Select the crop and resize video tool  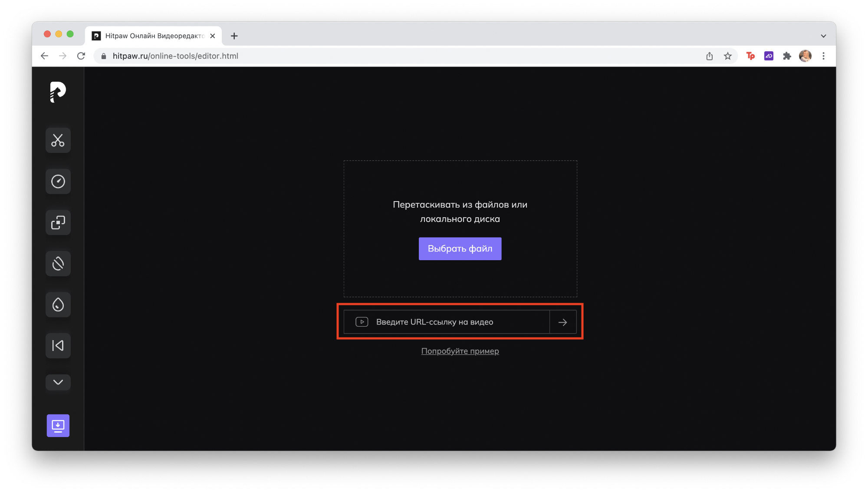[58, 222]
